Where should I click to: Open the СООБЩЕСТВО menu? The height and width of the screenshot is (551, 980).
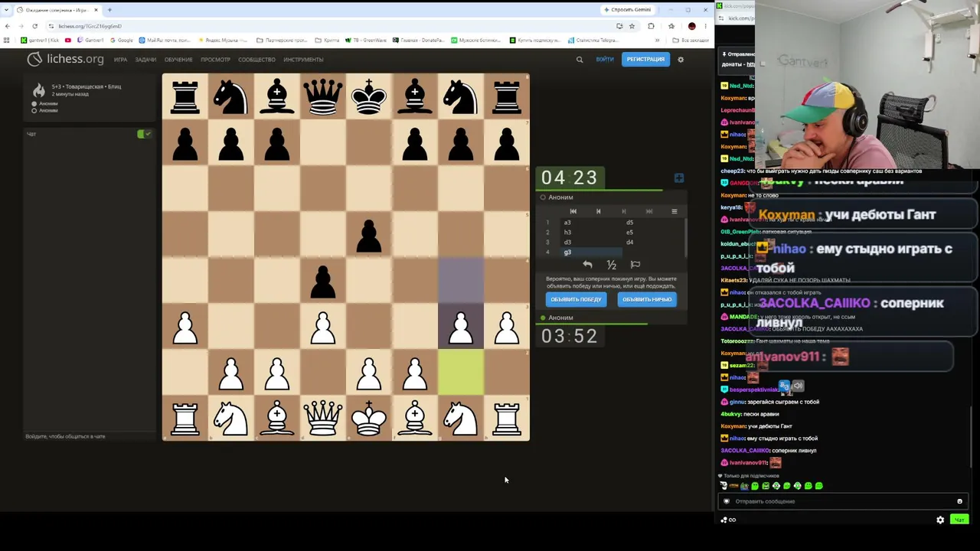[x=256, y=60]
